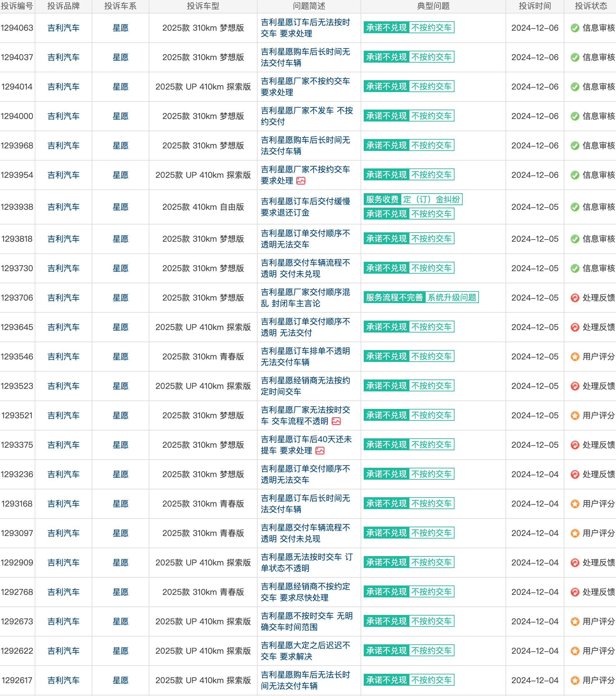Open 吉利汽车 brand link in row 1294014
Screen dimensions: 616x696
click(x=63, y=87)
